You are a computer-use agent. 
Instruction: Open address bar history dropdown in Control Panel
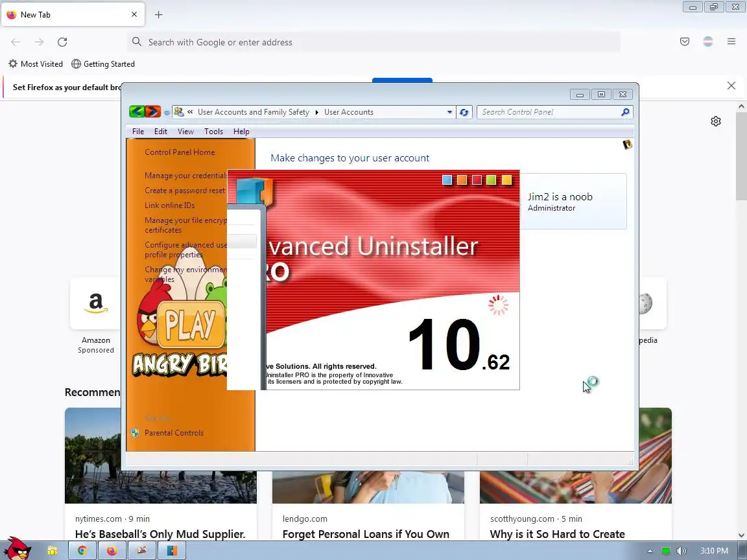(449, 112)
